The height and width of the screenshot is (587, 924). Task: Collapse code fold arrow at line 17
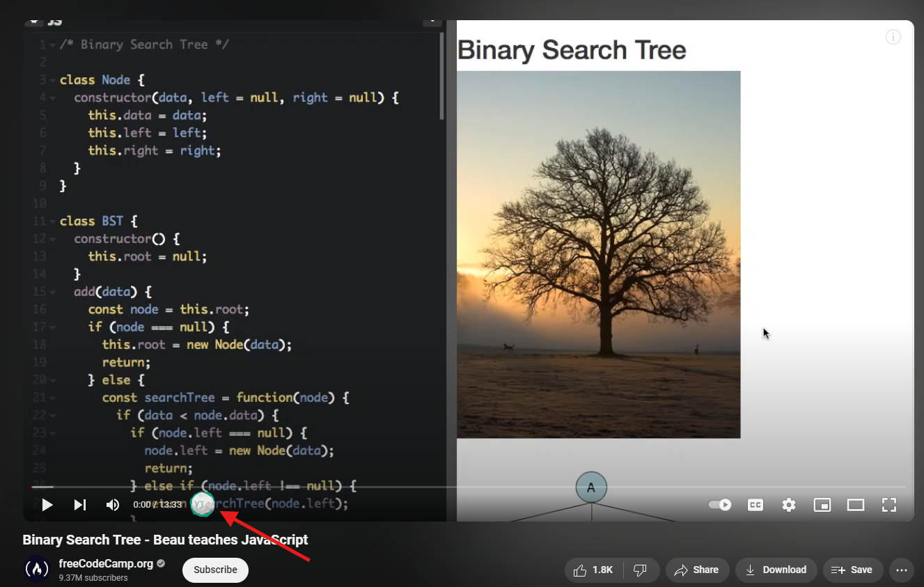point(52,327)
